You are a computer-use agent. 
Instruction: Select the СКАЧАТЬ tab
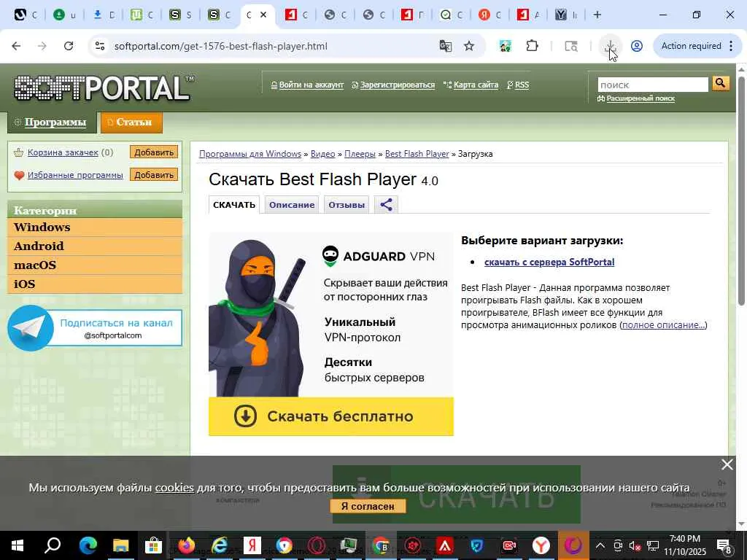click(x=234, y=205)
